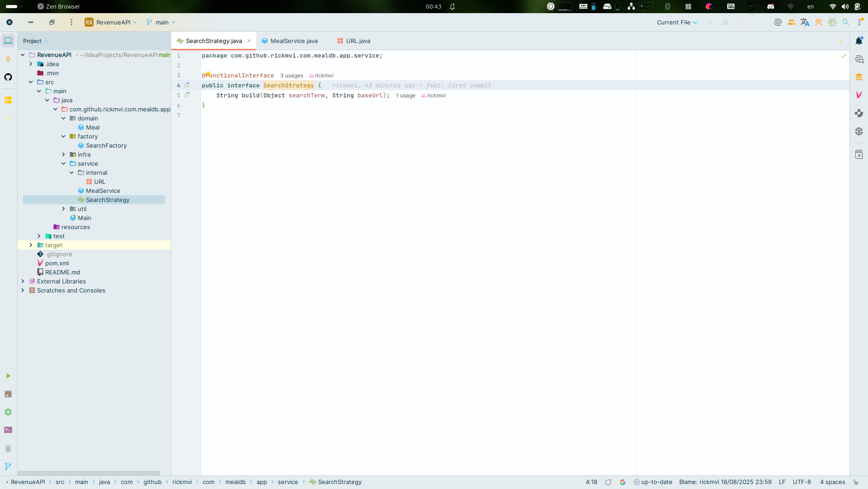Viewport: 868px width, 489px height.
Task: Select pom.xml in project tree
Action: pos(57,263)
